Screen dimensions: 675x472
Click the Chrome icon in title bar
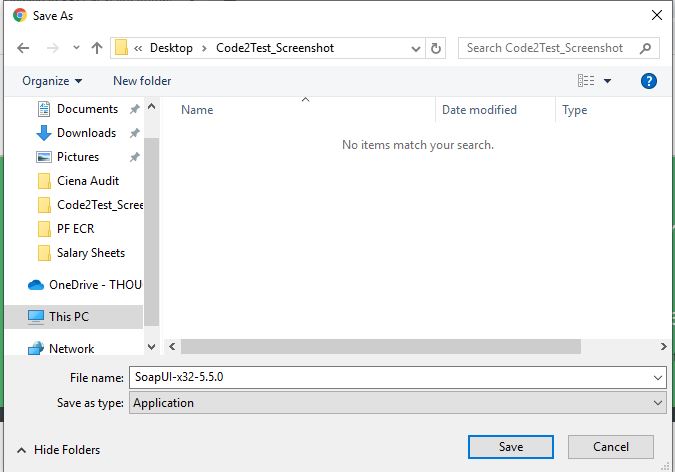click(20, 16)
